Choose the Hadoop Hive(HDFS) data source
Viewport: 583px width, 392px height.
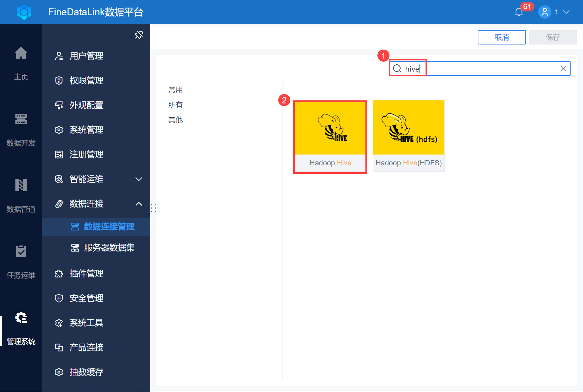pyautogui.click(x=408, y=136)
